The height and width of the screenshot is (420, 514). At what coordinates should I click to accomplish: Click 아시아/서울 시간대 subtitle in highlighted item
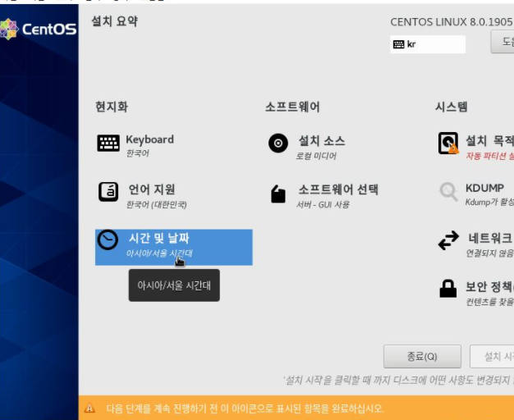(x=159, y=253)
